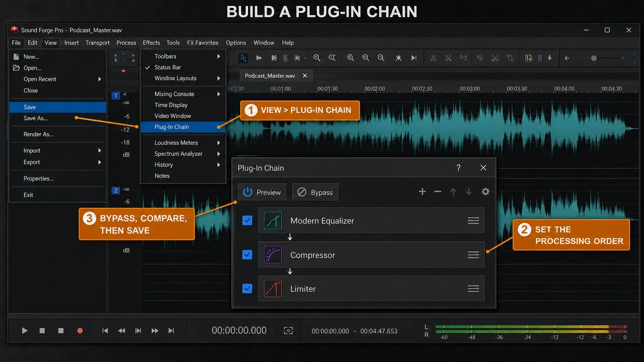The image size is (644, 362).
Task: Click the zoom-in magnifier with plus sign
Action: tap(351, 58)
